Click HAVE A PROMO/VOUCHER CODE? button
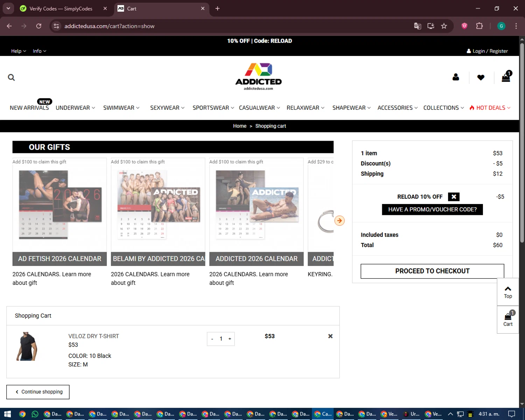 [432, 209]
